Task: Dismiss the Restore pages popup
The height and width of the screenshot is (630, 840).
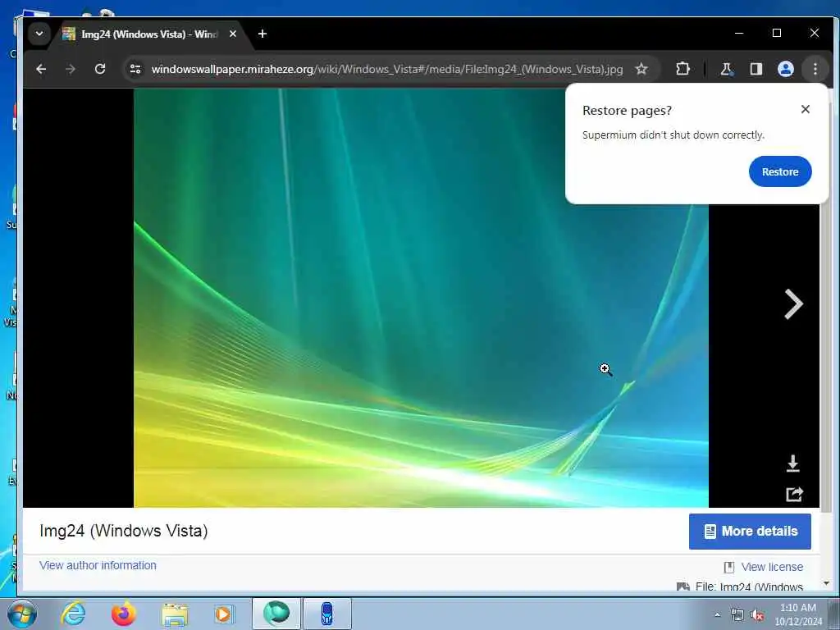Action: [806, 109]
